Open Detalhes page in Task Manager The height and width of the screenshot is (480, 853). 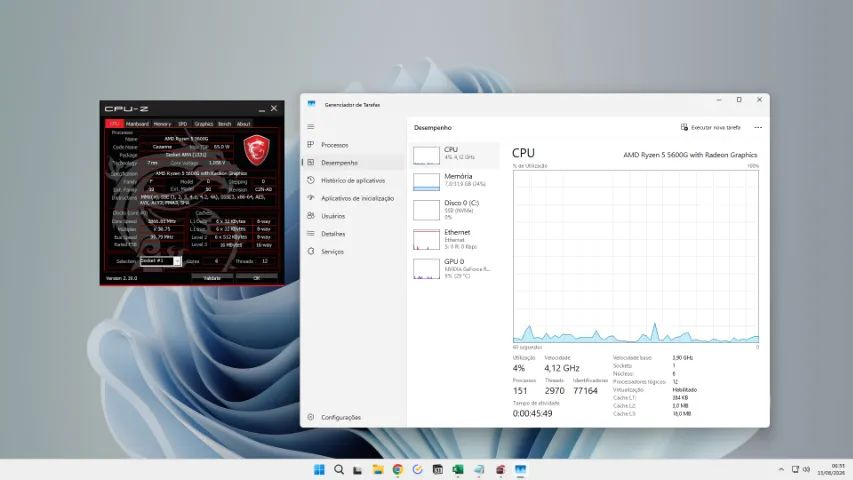(354, 233)
